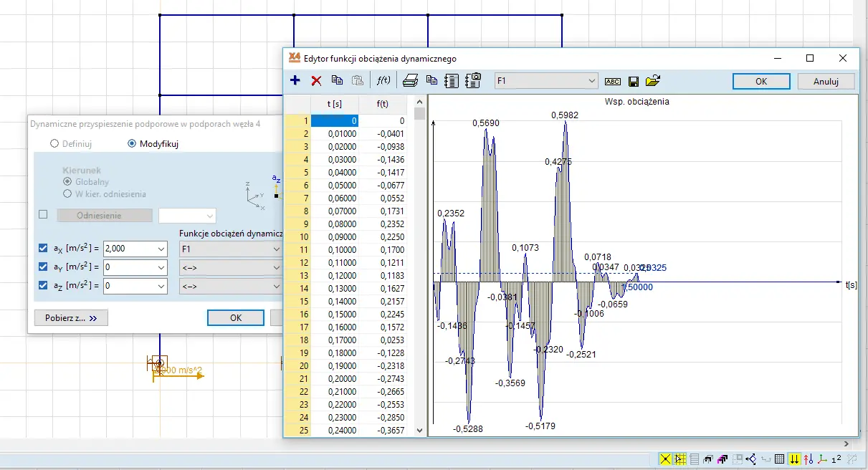
Task: Click the printer icon in editor toolbar
Action: click(410, 81)
